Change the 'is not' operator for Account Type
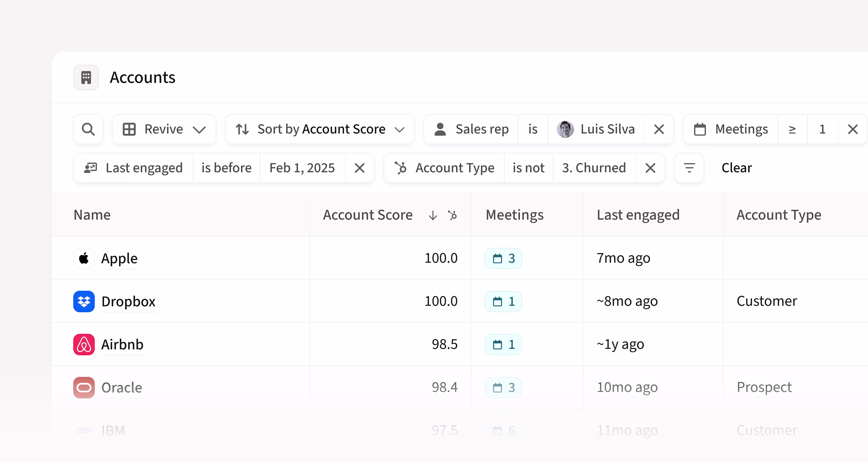The width and height of the screenshot is (868, 463). 528,168
